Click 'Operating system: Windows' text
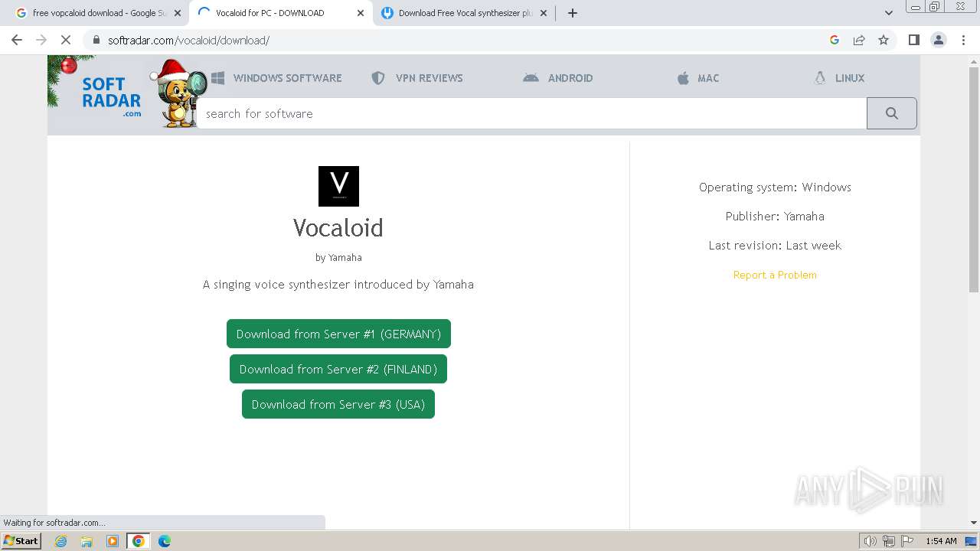Viewport: 980px width, 551px height. (x=775, y=187)
